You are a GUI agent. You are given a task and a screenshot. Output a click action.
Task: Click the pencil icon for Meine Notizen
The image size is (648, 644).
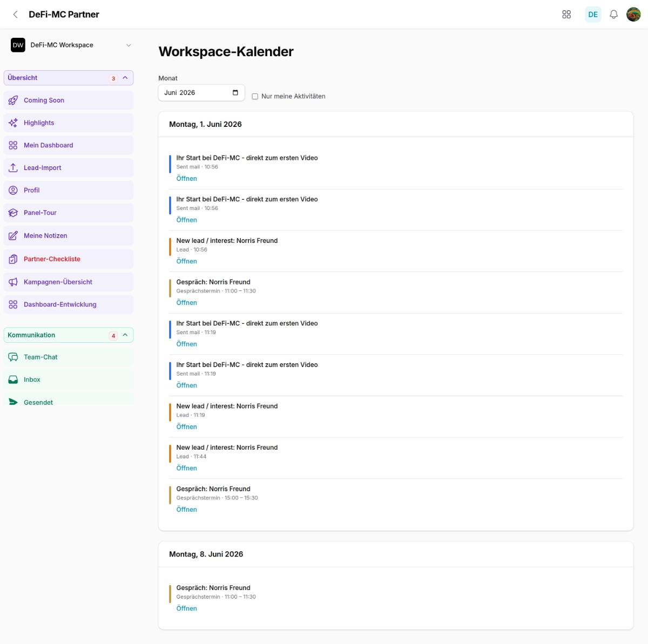click(13, 236)
